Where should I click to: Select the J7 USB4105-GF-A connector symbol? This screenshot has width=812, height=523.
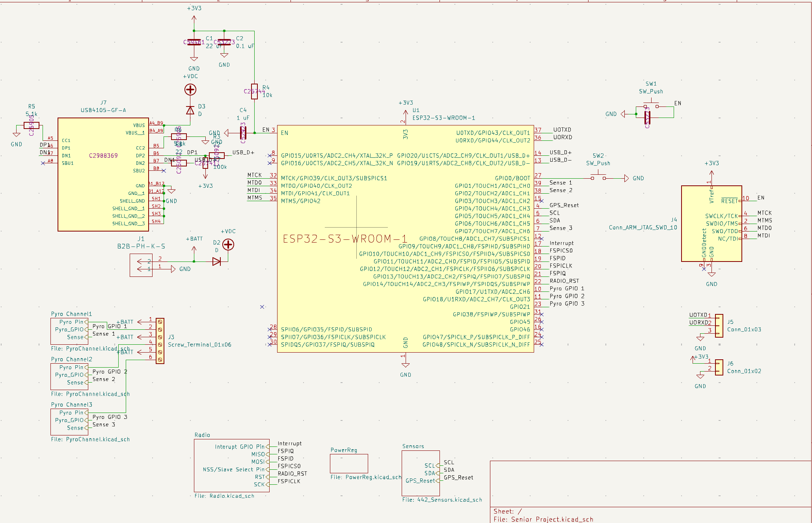(103, 174)
